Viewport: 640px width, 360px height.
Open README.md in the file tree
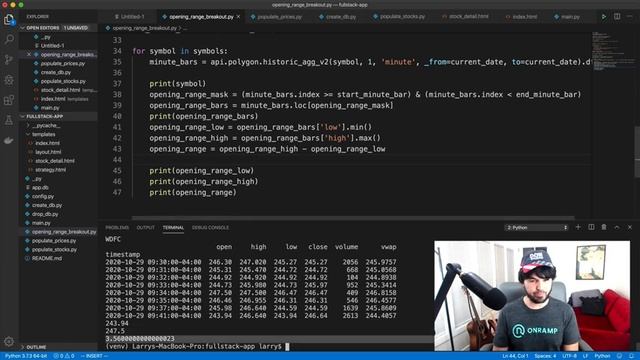47,258
